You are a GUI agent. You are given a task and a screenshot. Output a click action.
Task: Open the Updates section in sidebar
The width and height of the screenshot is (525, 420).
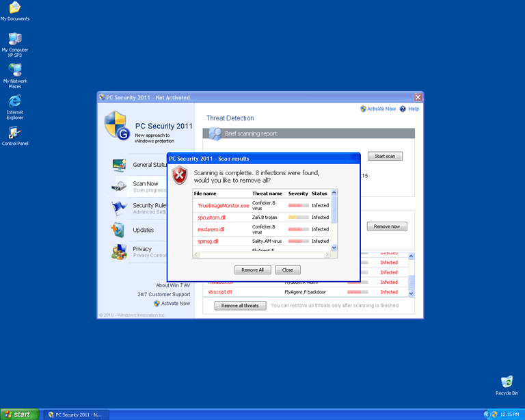(143, 231)
